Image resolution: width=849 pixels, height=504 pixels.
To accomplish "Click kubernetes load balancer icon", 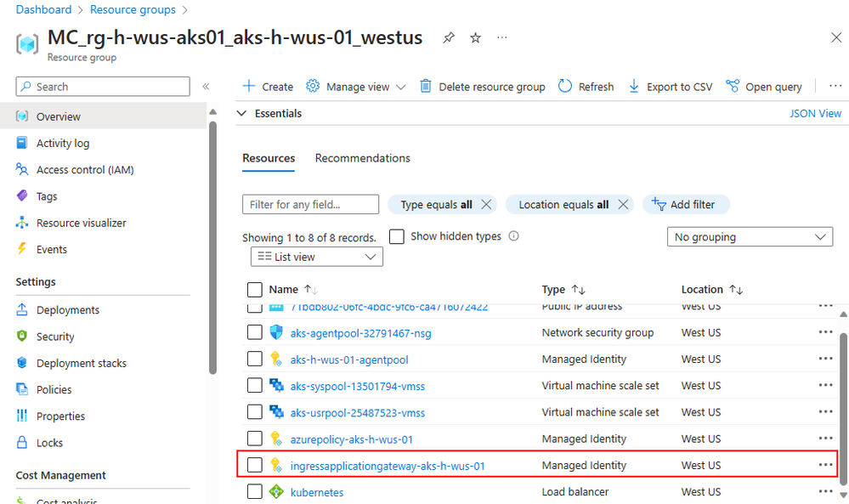I will pos(276,491).
